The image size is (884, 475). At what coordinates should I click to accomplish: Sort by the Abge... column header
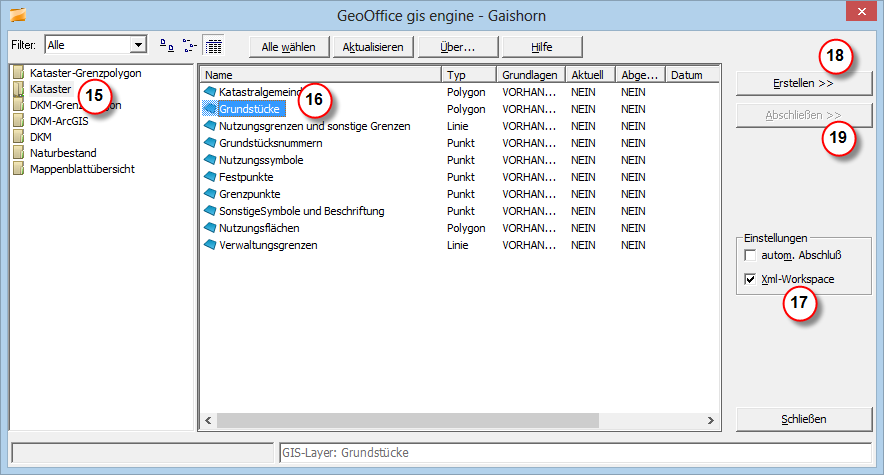tap(640, 75)
